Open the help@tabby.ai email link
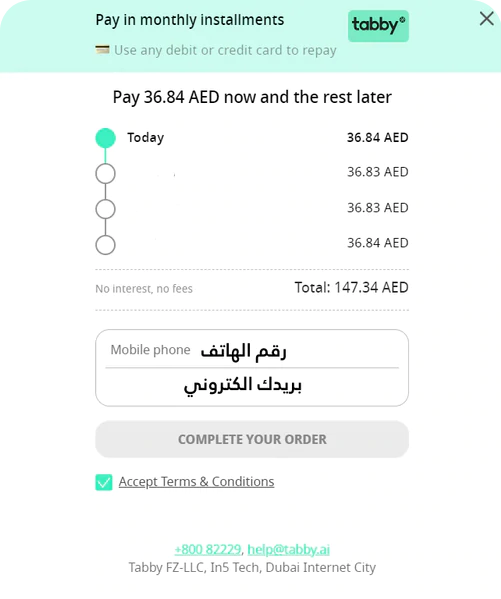The width and height of the screenshot is (501, 599). pyautogui.click(x=289, y=549)
